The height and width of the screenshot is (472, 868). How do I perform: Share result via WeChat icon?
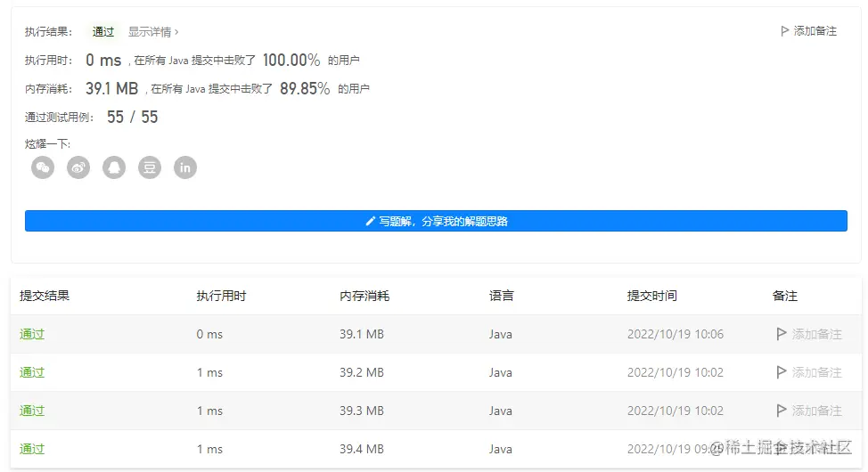43,167
